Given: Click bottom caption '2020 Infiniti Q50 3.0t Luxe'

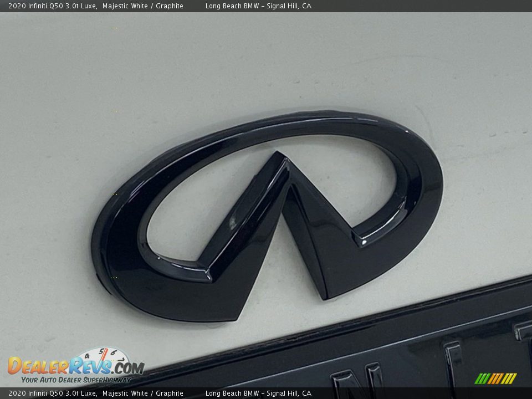Looking at the screenshot, I should (53, 393).
